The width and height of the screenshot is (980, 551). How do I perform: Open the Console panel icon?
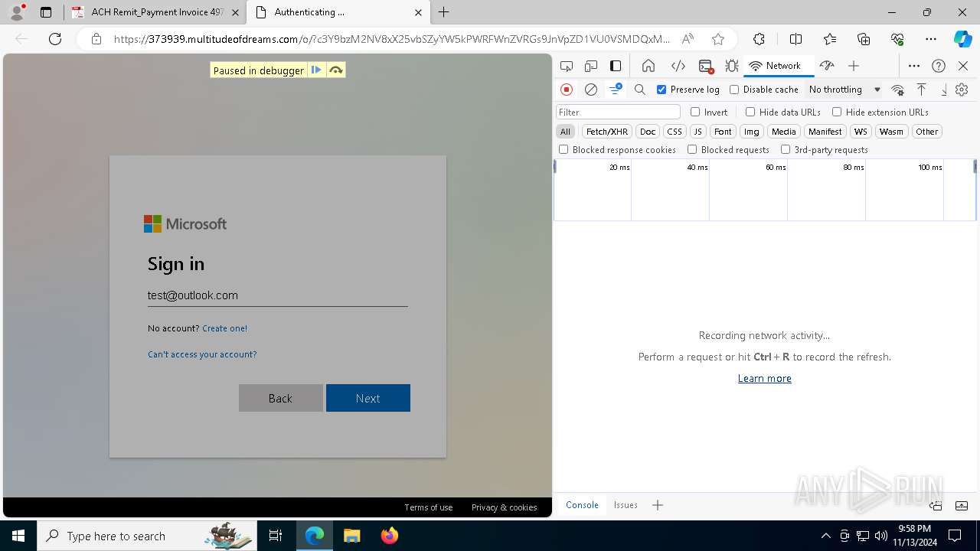706,66
